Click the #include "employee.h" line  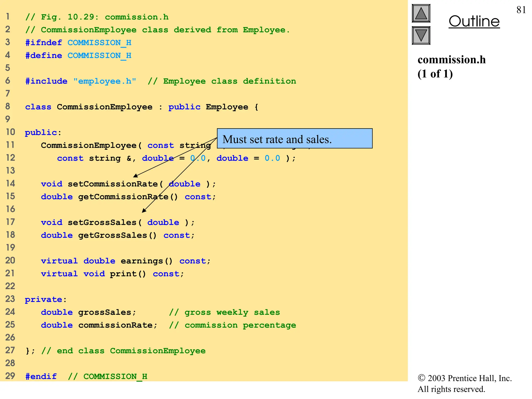81,81
